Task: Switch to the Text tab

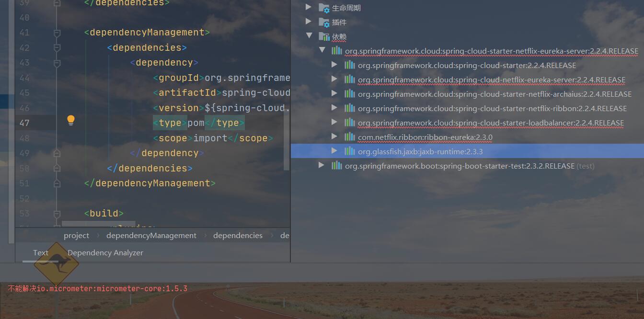Action: (x=41, y=252)
